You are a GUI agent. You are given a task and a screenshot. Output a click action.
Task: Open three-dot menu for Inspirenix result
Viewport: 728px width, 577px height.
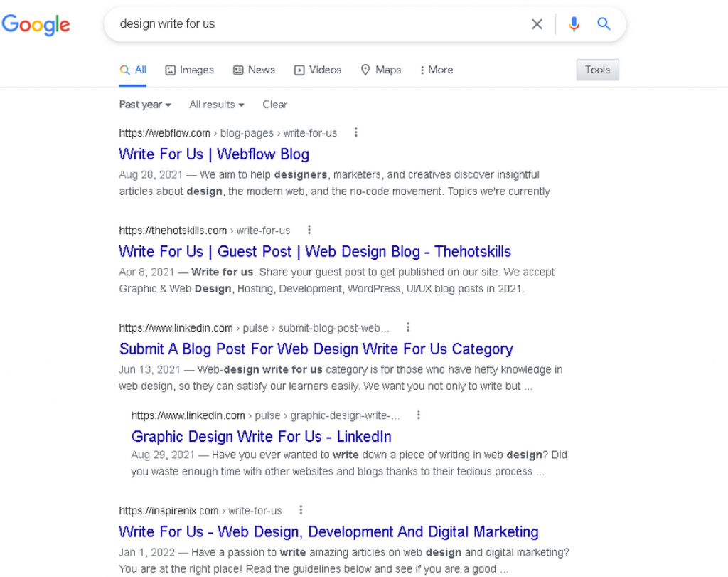pos(301,510)
